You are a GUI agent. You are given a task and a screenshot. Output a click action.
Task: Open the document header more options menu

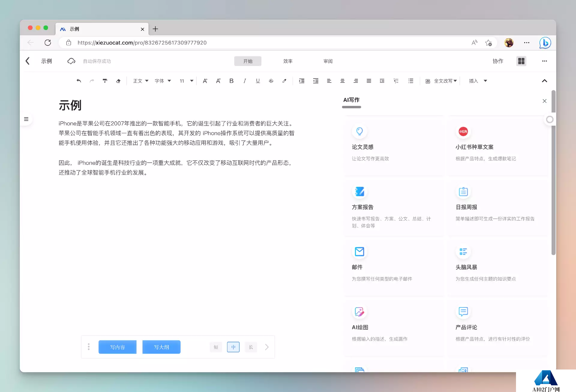click(x=544, y=61)
